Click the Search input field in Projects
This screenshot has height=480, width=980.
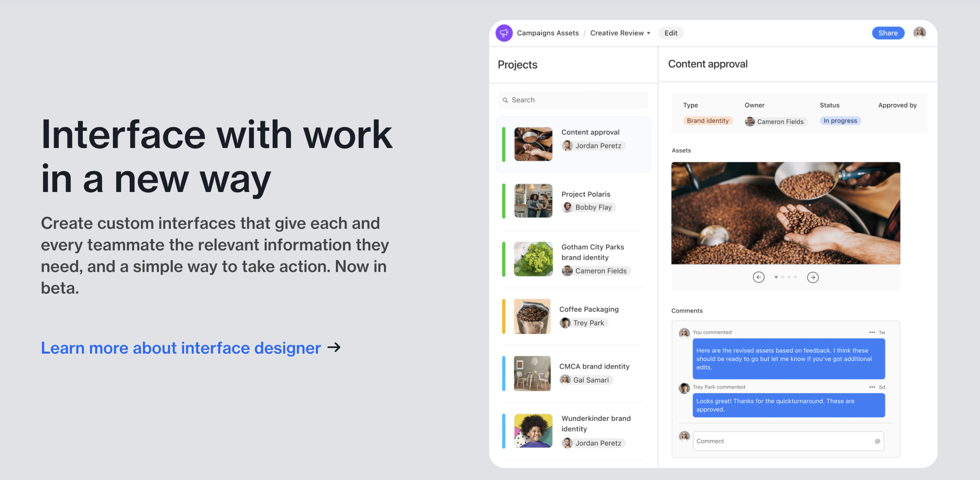[x=573, y=99]
